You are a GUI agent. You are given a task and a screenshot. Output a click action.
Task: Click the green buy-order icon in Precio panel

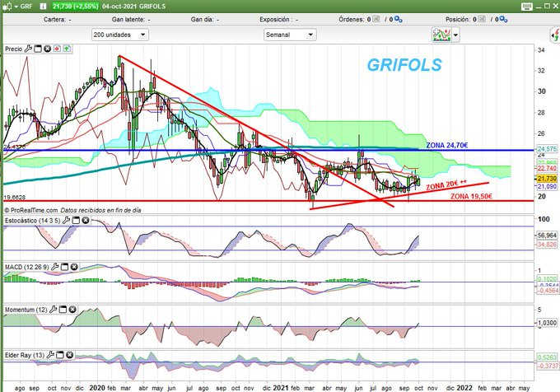pyautogui.click(x=67, y=49)
